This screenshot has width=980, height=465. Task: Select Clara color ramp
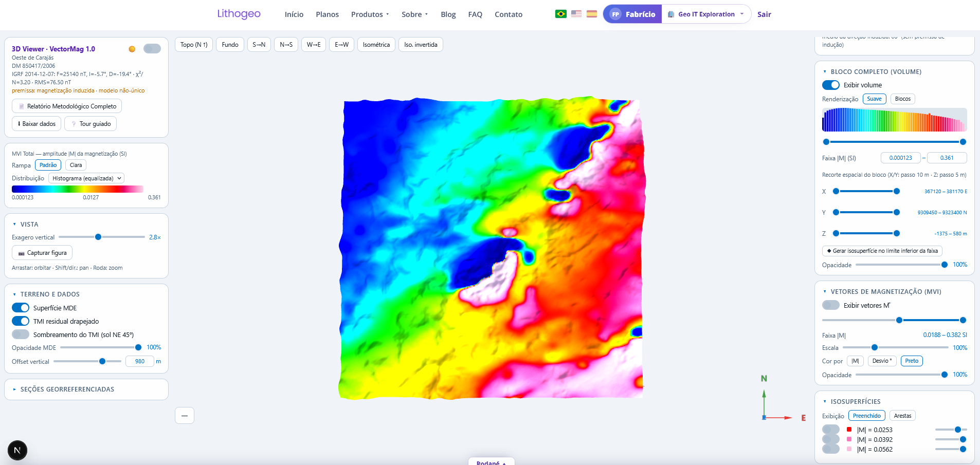[x=76, y=165]
